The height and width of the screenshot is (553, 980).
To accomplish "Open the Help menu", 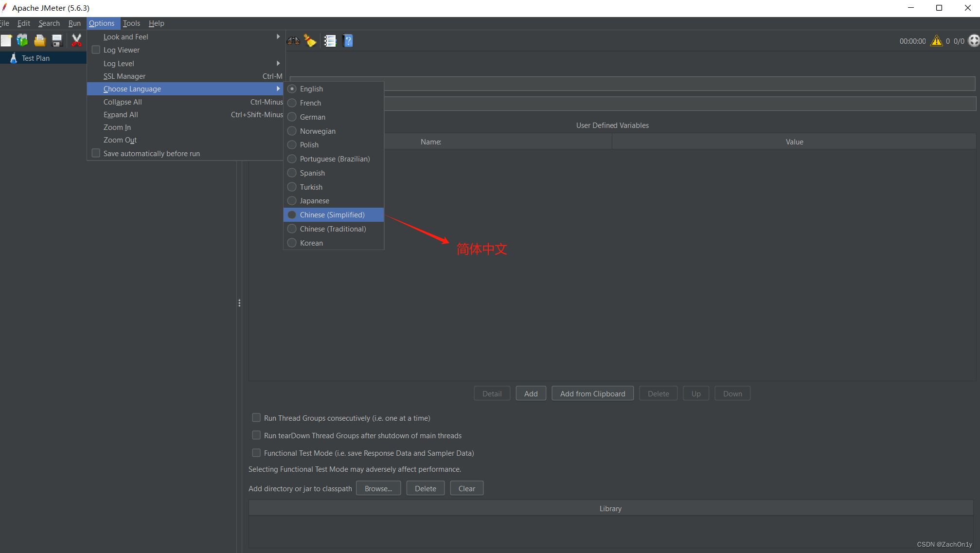I will pyautogui.click(x=157, y=23).
